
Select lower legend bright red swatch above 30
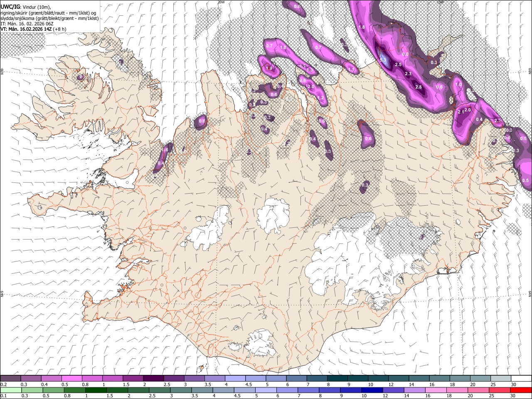(x=521, y=390)
